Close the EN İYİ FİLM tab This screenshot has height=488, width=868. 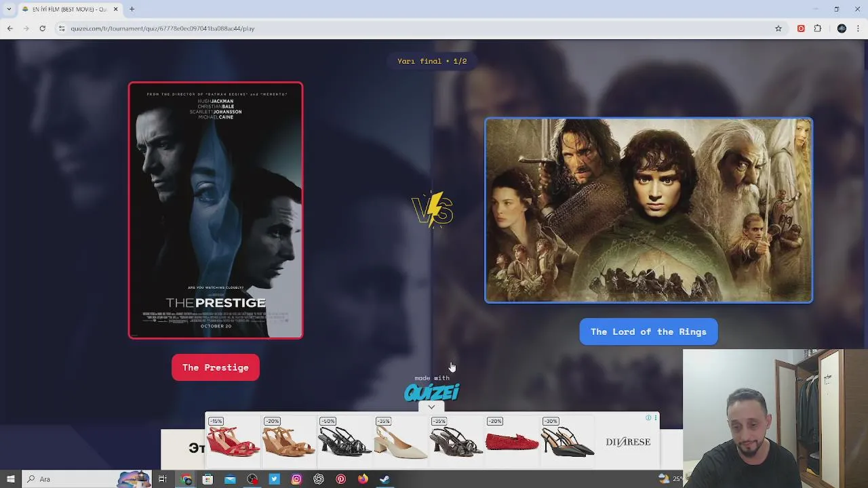[x=115, y=9]
